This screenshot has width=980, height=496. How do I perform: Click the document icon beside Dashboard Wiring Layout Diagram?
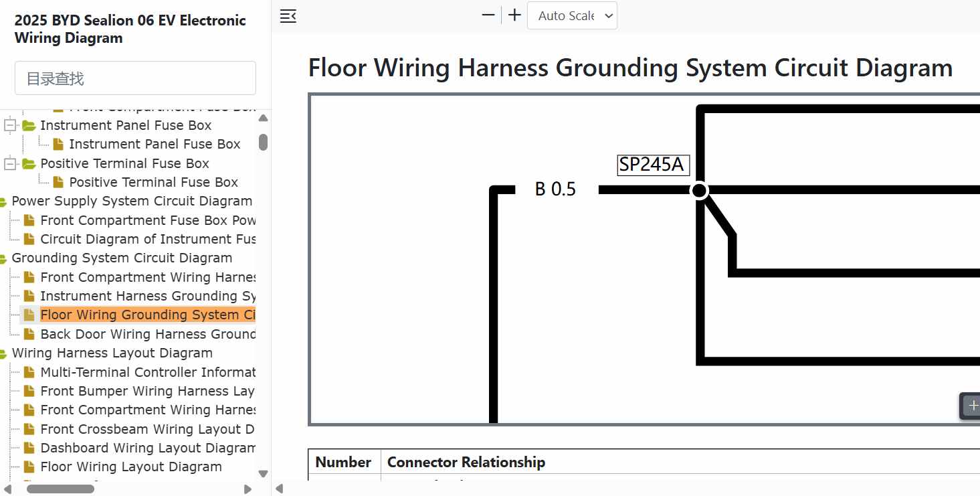tap(29, 448)
